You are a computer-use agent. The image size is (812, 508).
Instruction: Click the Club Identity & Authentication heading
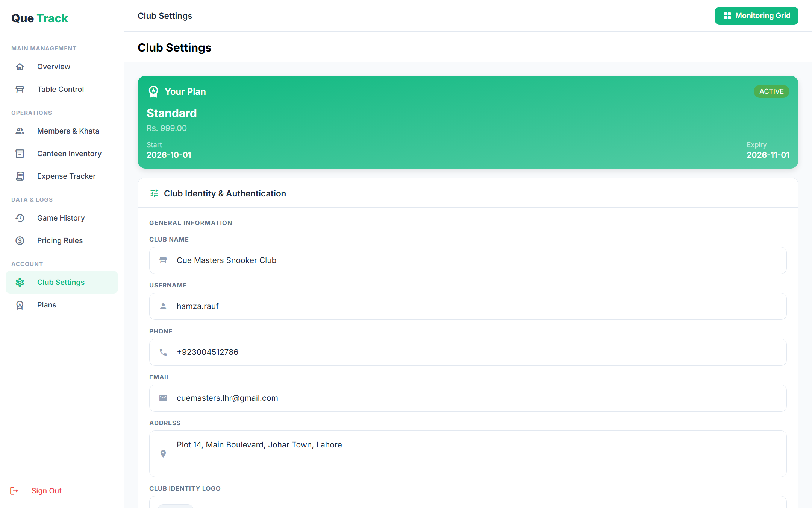click(x=225, y=193)
